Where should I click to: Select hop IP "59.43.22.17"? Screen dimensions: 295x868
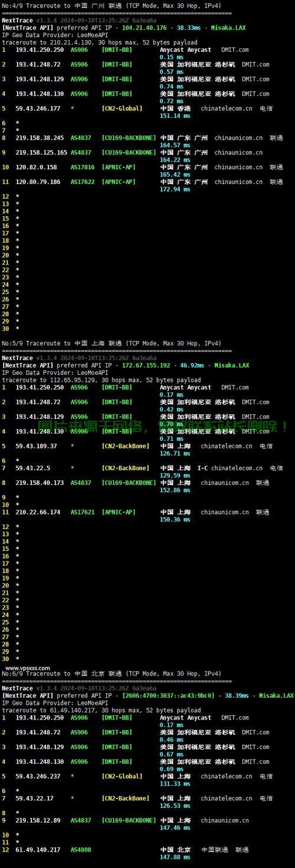tap(34, 798)
